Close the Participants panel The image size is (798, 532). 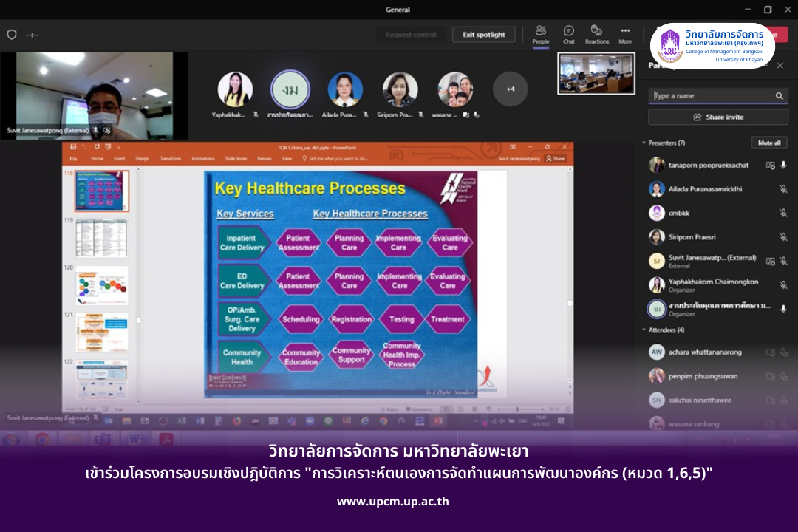pos(780,66)
